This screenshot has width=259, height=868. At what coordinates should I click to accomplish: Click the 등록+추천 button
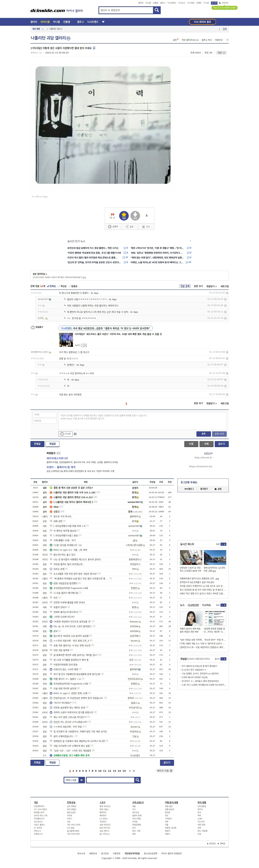click(219, 434)
